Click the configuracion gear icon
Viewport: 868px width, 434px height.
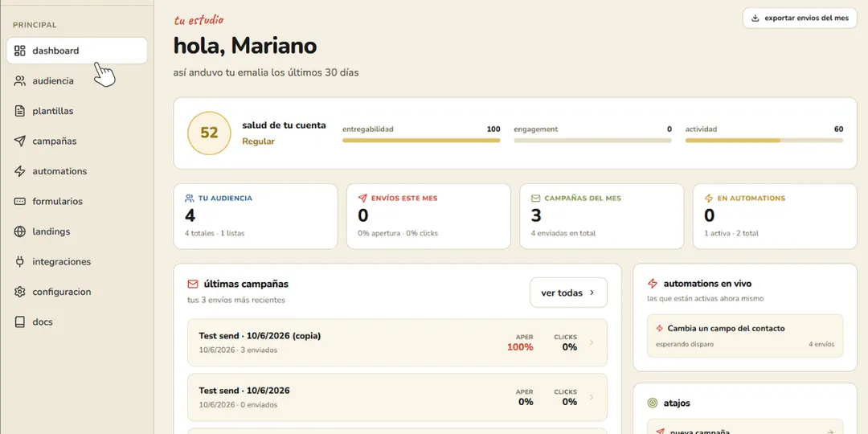[x=20, y=292]
